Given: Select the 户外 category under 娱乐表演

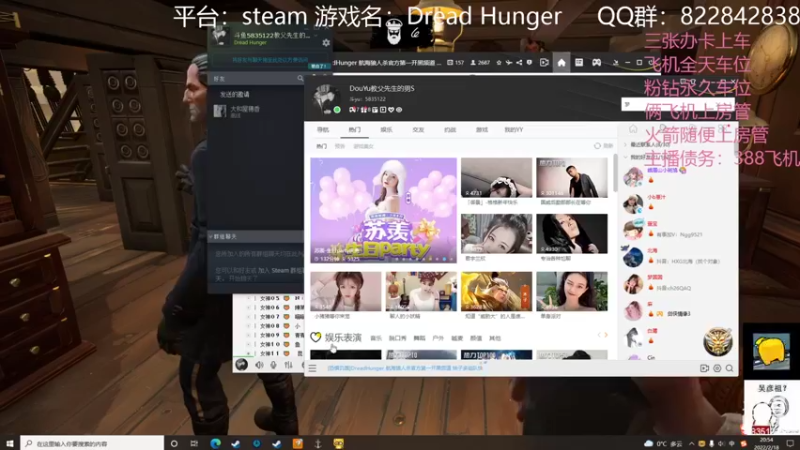Looking at the screenshot, I should (x=438, y=338).
